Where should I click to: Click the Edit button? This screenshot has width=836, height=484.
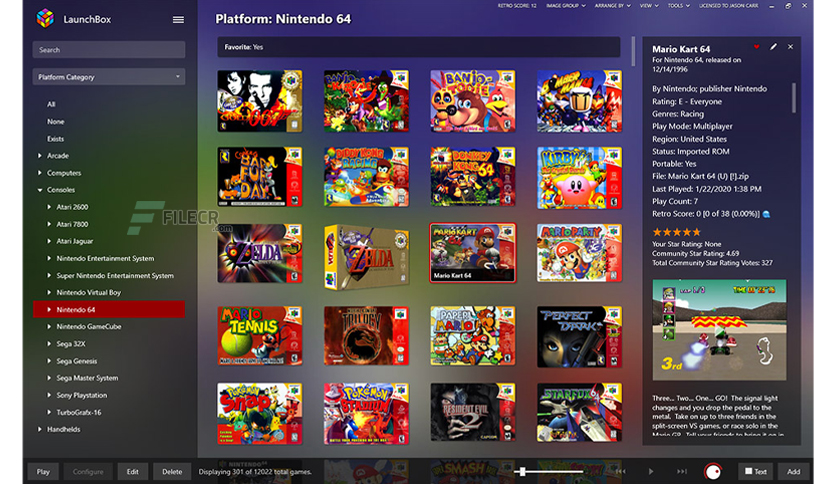tap(132, 471)
